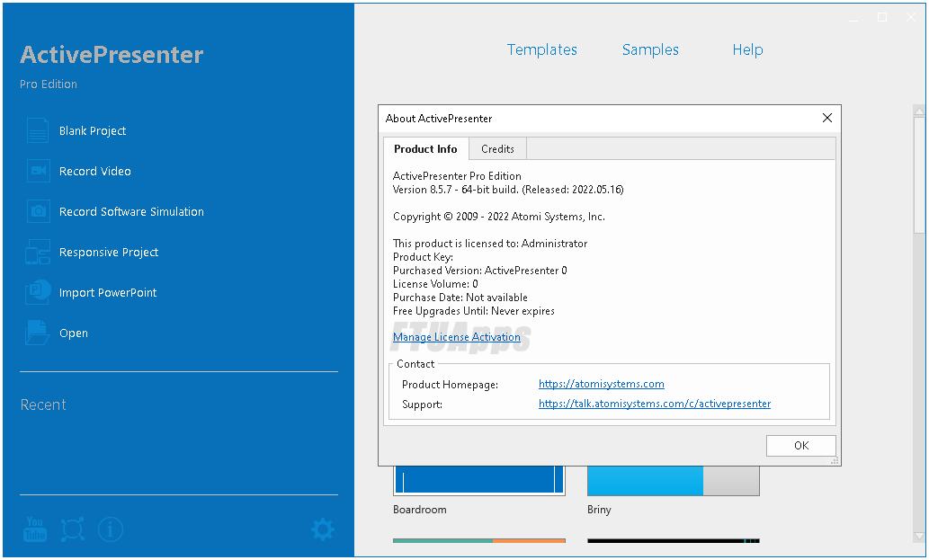Open the talk.atomisystems.com support link
Screen dimensions: 929x560
coord(655,403)
